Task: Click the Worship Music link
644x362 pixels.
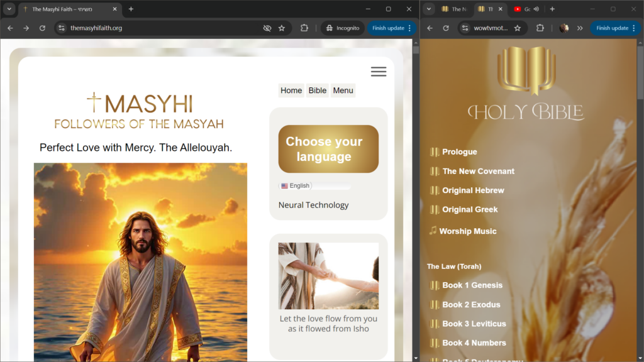Action: 467,231
